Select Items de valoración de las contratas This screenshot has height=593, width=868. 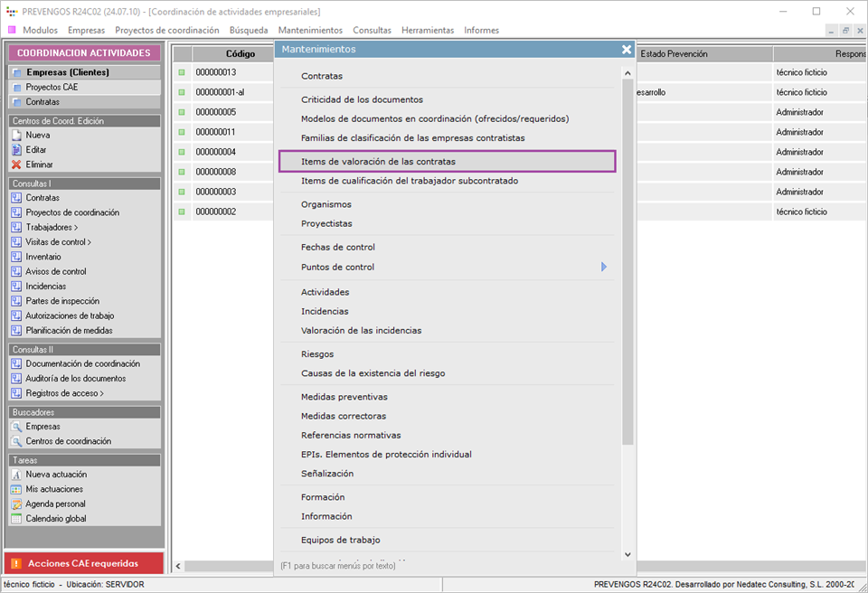pos(378,162)
